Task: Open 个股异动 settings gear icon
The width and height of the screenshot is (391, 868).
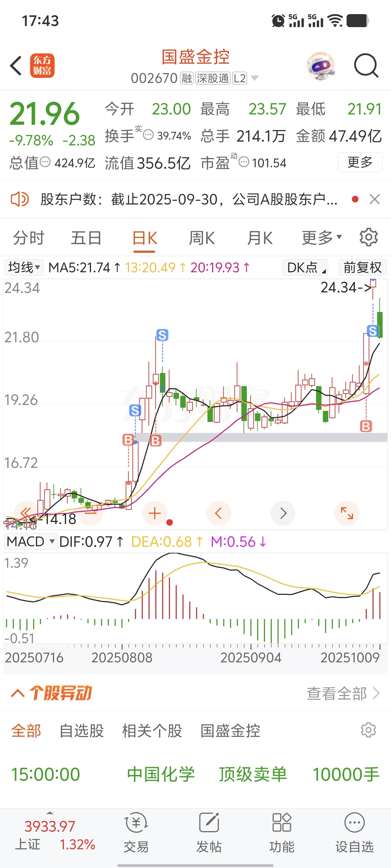Action: pos(368,730)
